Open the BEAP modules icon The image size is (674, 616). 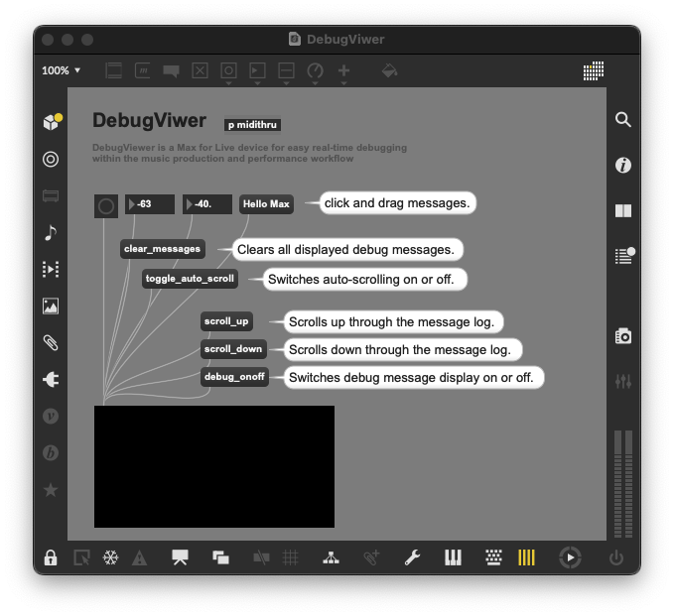click(x=51, y=452)
